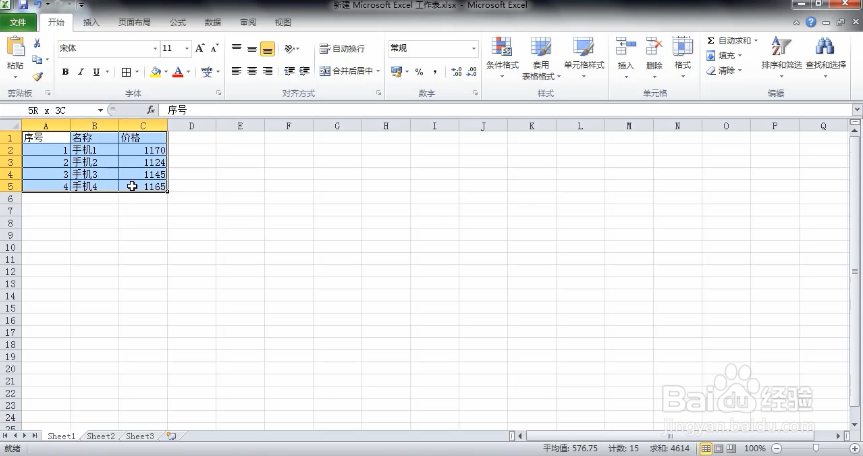
Task: Click the Excel help question icon
Action: (811, 22)
